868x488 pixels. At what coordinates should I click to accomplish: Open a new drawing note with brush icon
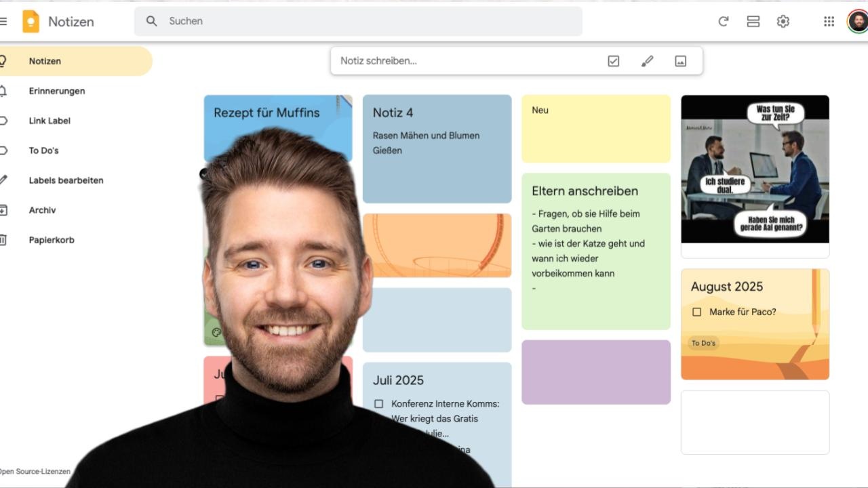click(647, 60)
